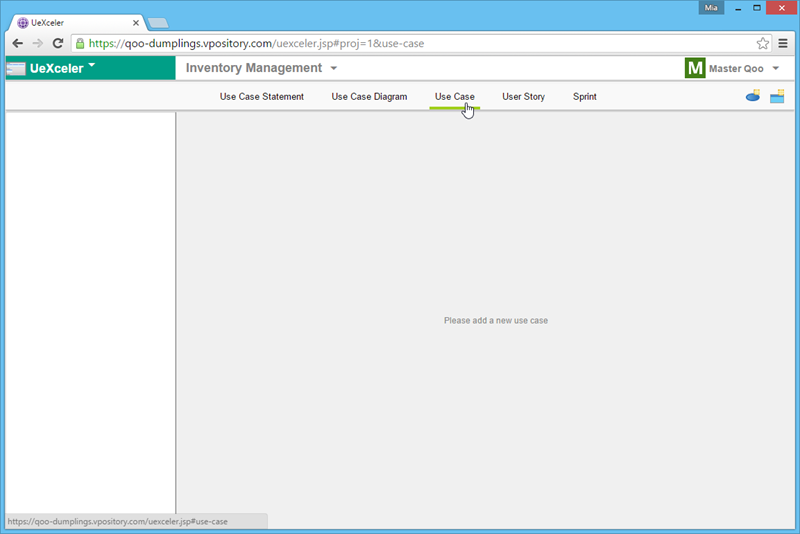The width and height of the screenshot is (800, 534).
Task: Click the Mia profile button
Action: tap(711, 8)
